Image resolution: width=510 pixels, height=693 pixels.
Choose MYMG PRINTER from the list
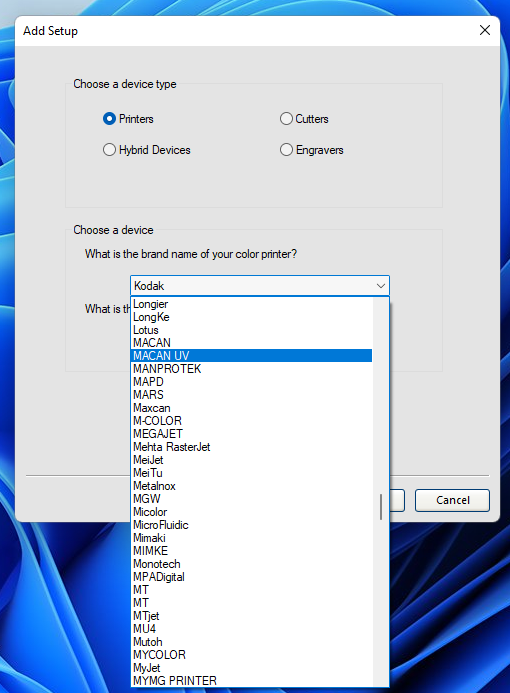[x=251, y=681]
